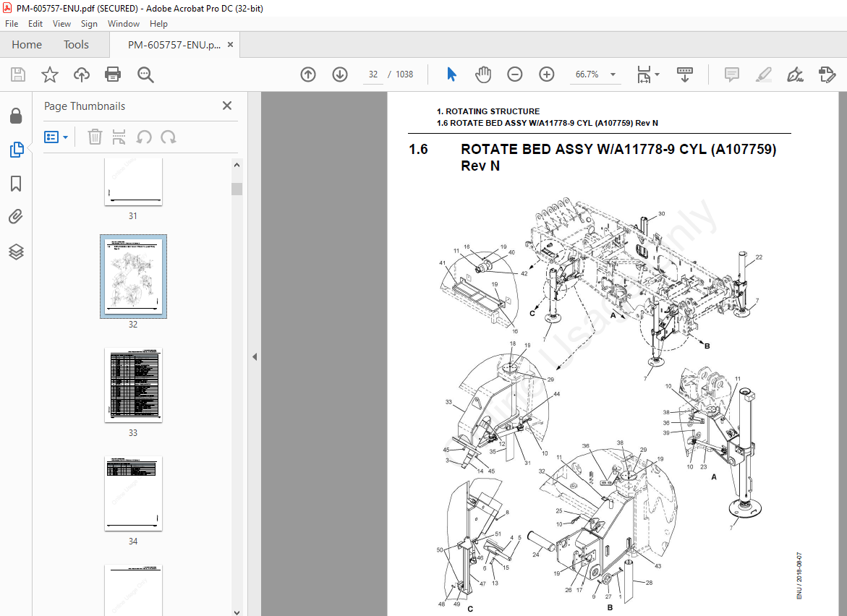Rotate page clockwise icon
Screen dimensions: 847x616
168,137
